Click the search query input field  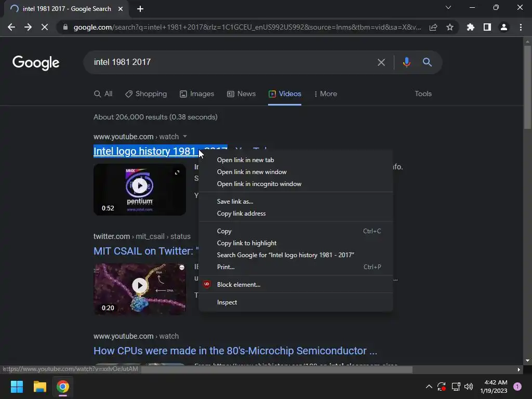point(231,62)
